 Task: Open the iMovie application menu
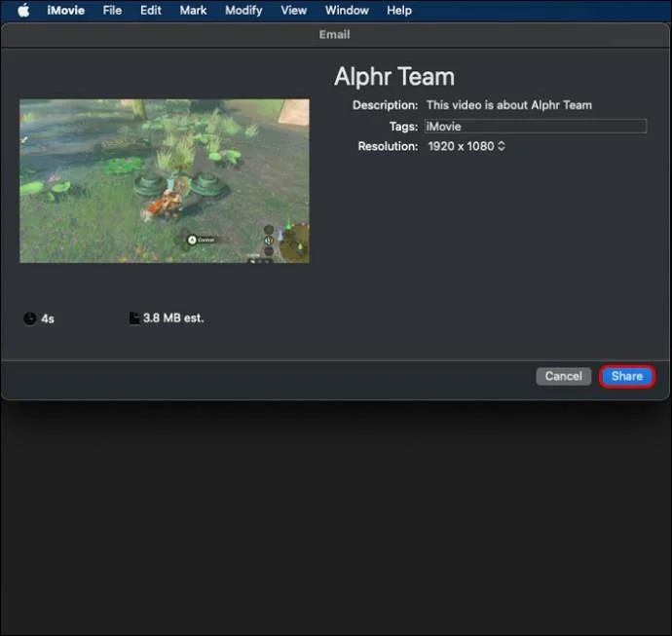click(65, 11)
